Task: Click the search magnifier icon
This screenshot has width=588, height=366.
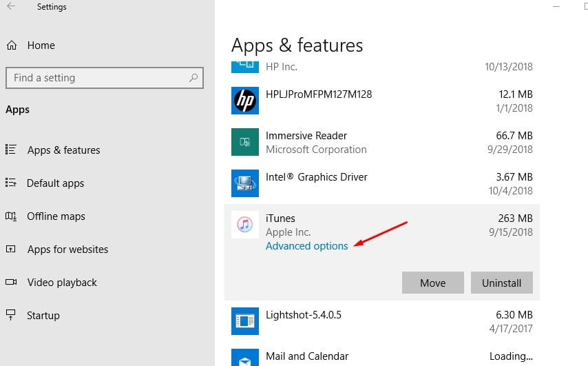Action: [193, 78]
